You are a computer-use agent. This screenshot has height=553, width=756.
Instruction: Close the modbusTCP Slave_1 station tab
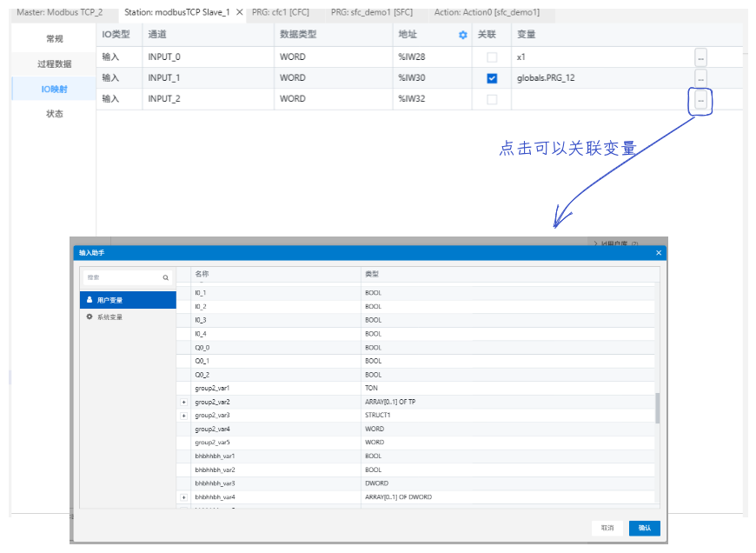click(x=239, y=12)
